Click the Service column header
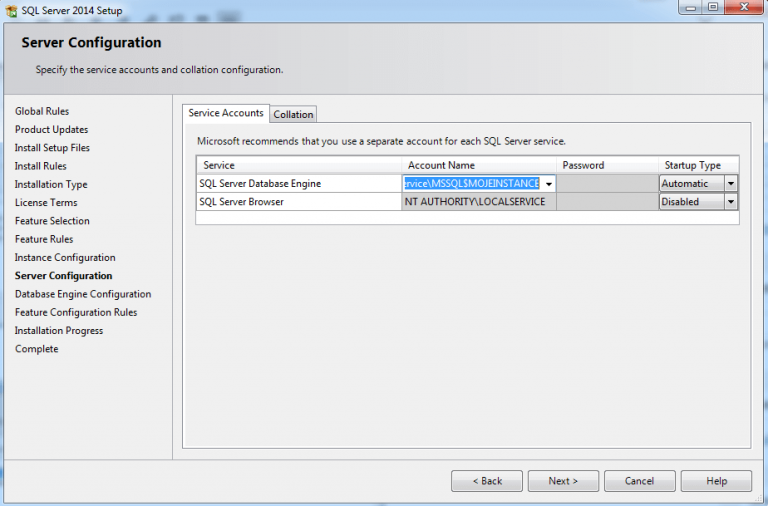The height and width of the screenshot is (506, 768). point(299,165)
